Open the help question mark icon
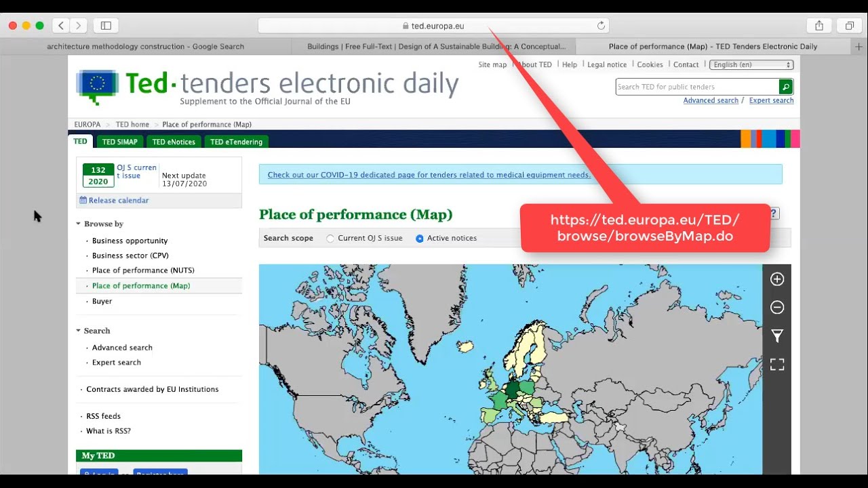This screenshot has width=868, height=488. (x=774, y=213)
